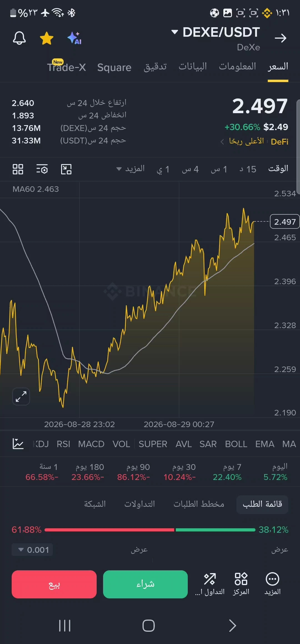The width and height of the screenshot is (300, 644).
Task: Toggle the SAR indicator
Action: tap(208, 444)
